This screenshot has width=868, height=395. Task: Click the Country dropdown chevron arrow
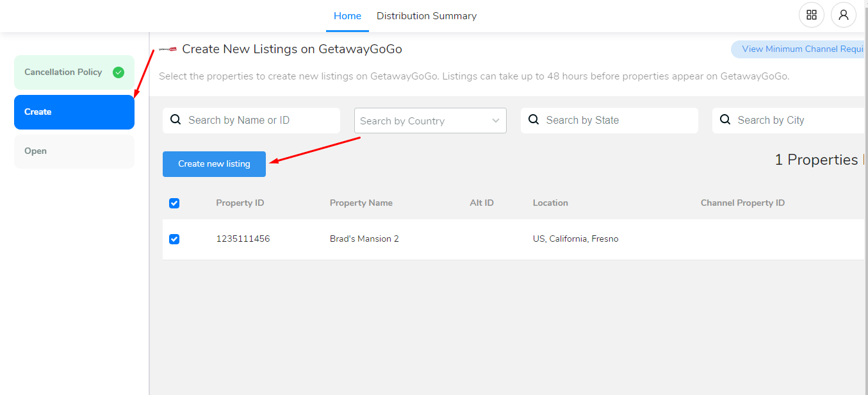tap(496, 121)
